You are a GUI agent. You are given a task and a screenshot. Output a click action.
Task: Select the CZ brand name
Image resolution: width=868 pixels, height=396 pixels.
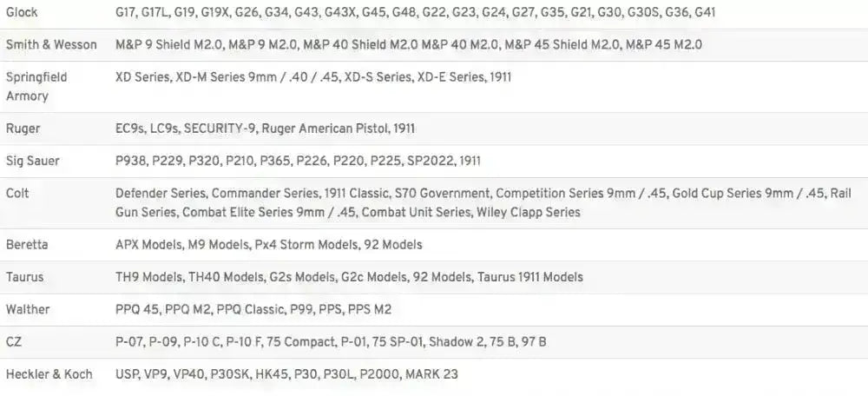click(x=15, y=341)
